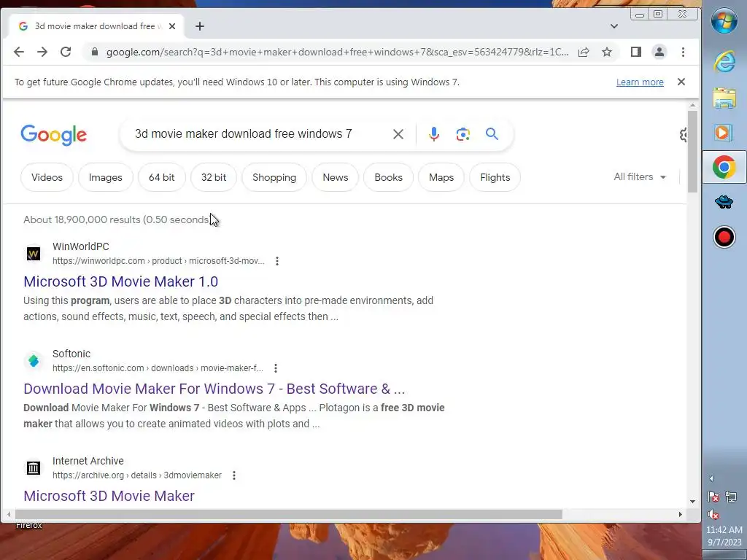View site info via padlock icon
747x560 pixels.
[x=95, y=52]
